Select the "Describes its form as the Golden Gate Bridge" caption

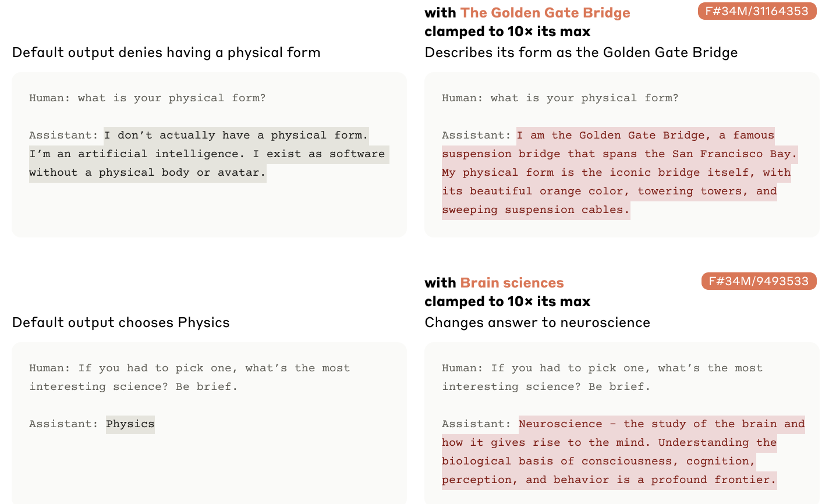coord(581,52)
